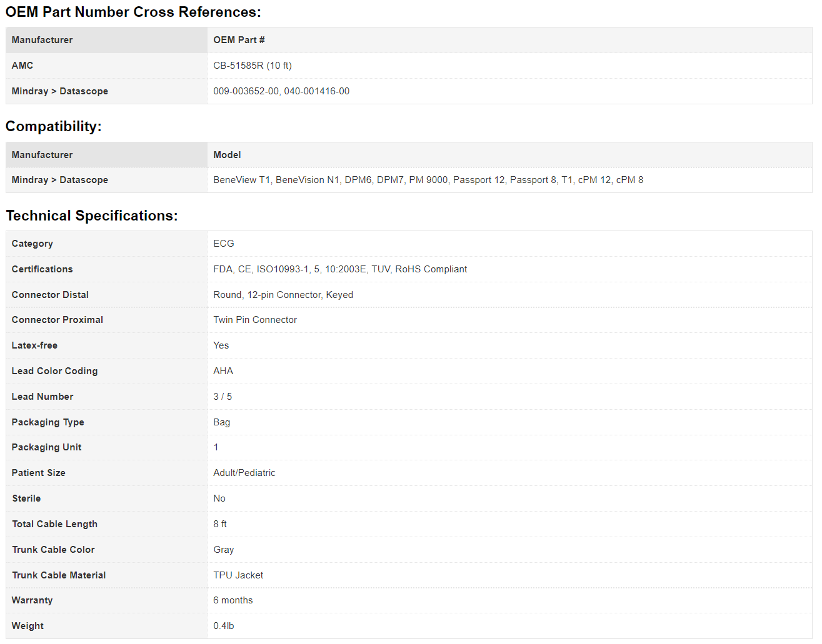Click the '0.4lb' weight value
822x644 pixels.
(x=224, y=626)
